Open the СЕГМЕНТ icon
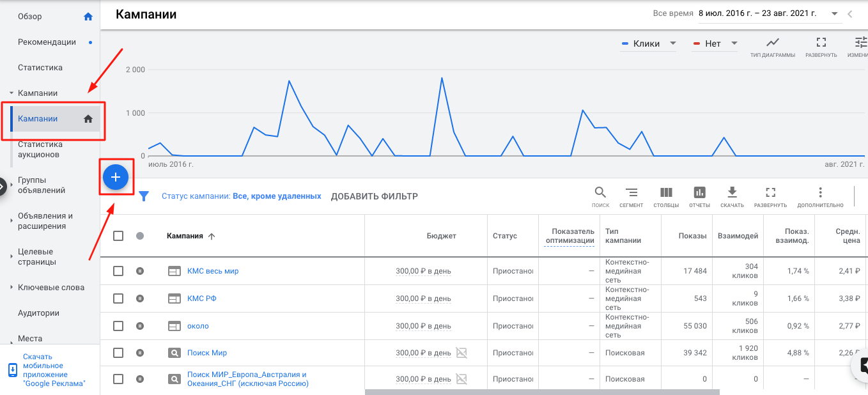868x395 pixels. [632, 192]
